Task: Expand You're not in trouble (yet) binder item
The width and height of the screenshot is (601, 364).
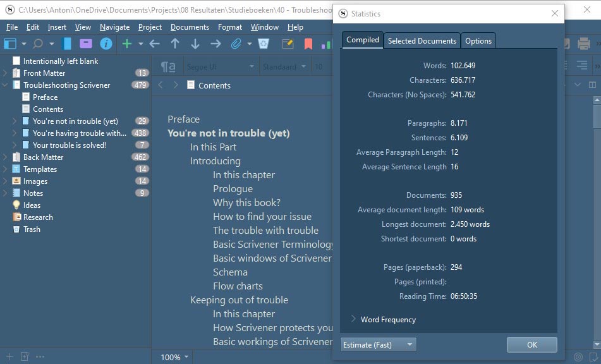Action: (15, 121)
